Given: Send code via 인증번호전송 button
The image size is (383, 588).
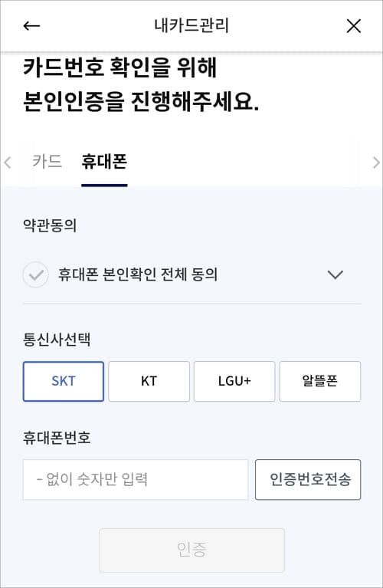Looking at the screenshot, I should [308, 480].
